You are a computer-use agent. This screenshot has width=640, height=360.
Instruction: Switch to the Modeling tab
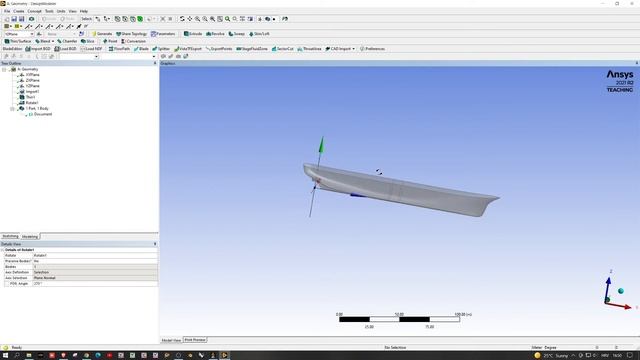coord(30,236)
